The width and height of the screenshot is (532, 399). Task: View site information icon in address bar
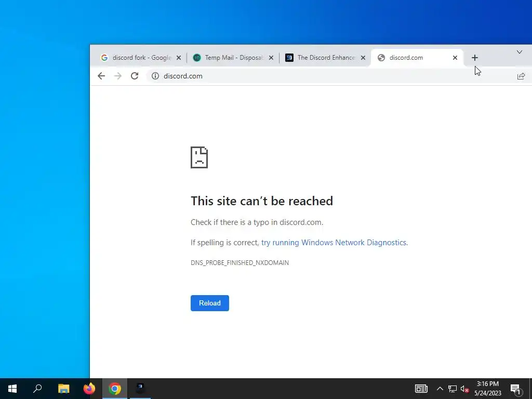pyautogui.click(x=155, y=76)
